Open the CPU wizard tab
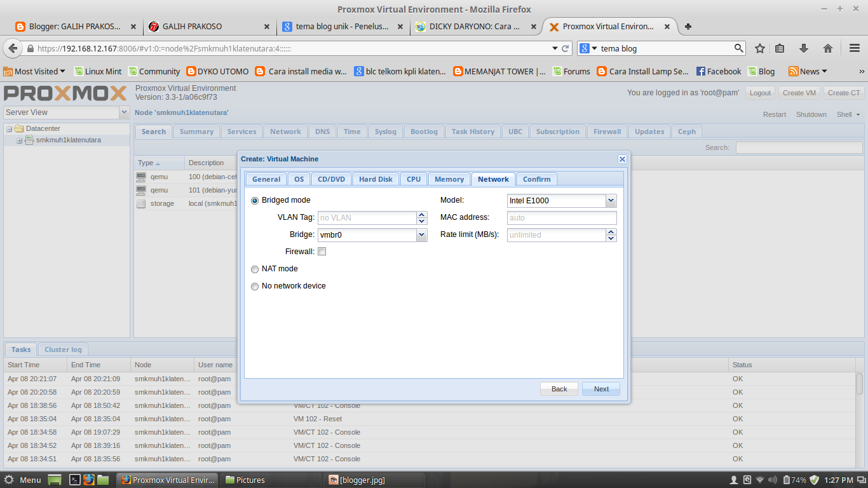The image size is (868, 488). point(414,179)
